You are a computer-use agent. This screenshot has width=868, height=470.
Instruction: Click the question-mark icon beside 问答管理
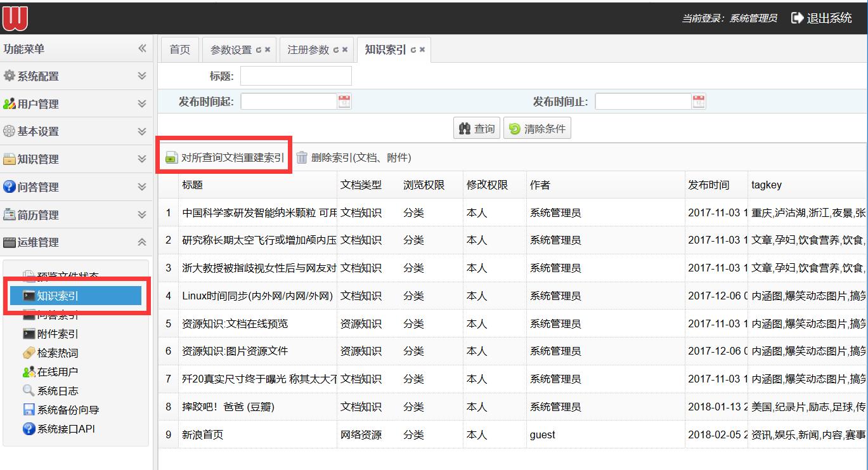coord(9,186)
